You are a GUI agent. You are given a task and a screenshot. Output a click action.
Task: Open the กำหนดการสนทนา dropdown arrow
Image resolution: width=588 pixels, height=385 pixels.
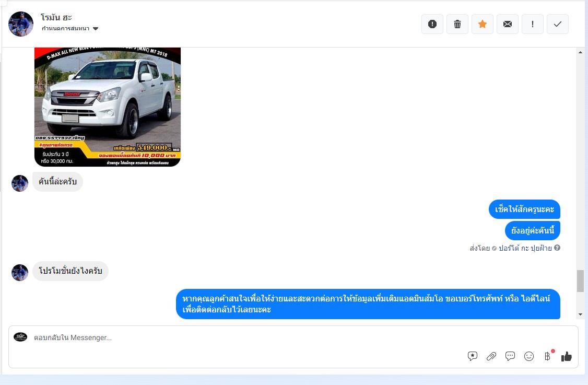pyautogui.click(x=96, y=29)
